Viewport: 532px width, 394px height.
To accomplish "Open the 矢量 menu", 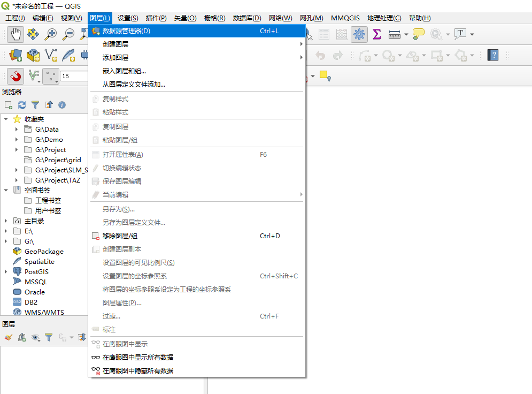I will pos(184,18).
